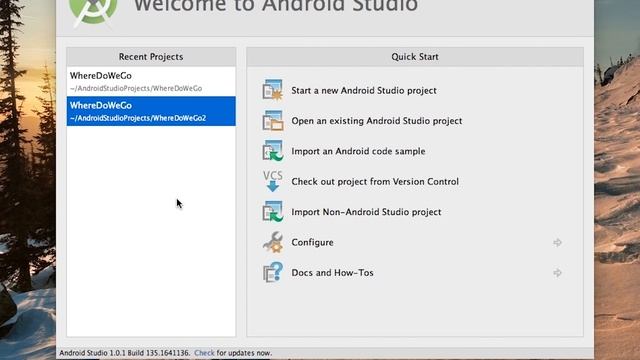Select the highlighted WhereDoWeGo2 path project
Viewport: 640px width, 360px height.
[x=151, y=111]
